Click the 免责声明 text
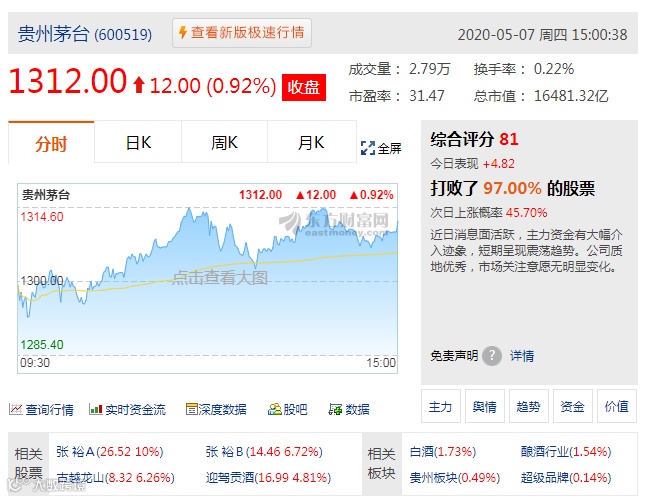 (454, 356)
